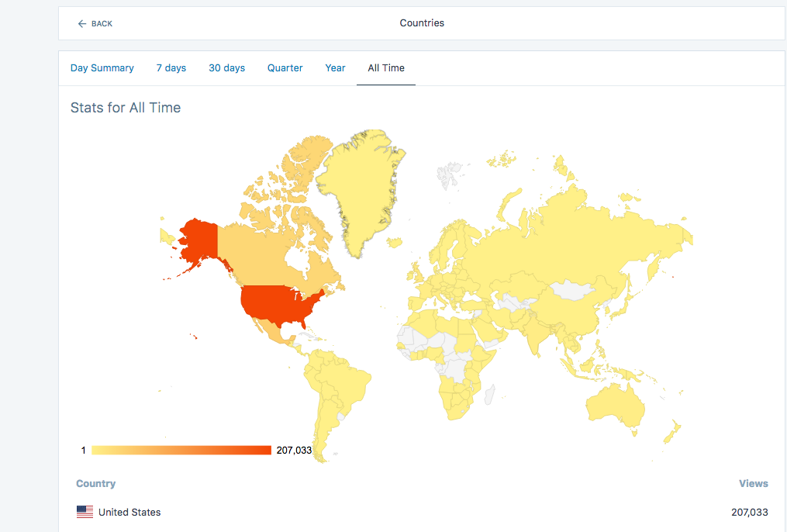Click the contiguous United States on map
Screen dimensions: 787x532
pyautogui.click(x=279, y=304)
